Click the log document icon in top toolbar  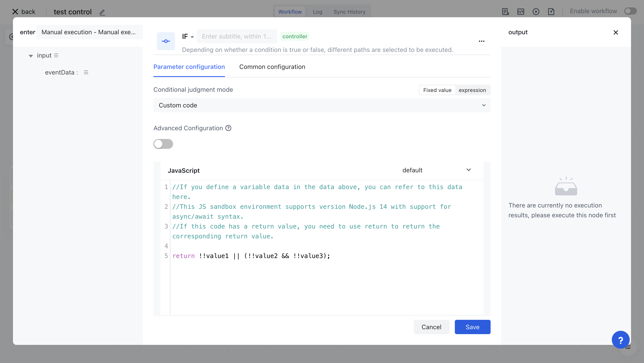[505, 11]
